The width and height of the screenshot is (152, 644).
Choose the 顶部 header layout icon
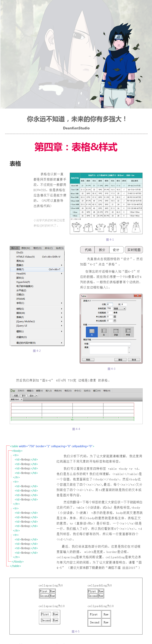tap(116, 332)
